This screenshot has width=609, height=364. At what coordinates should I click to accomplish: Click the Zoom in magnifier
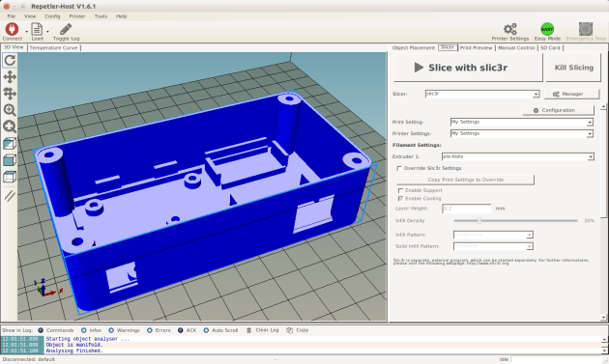click(10, 110)
